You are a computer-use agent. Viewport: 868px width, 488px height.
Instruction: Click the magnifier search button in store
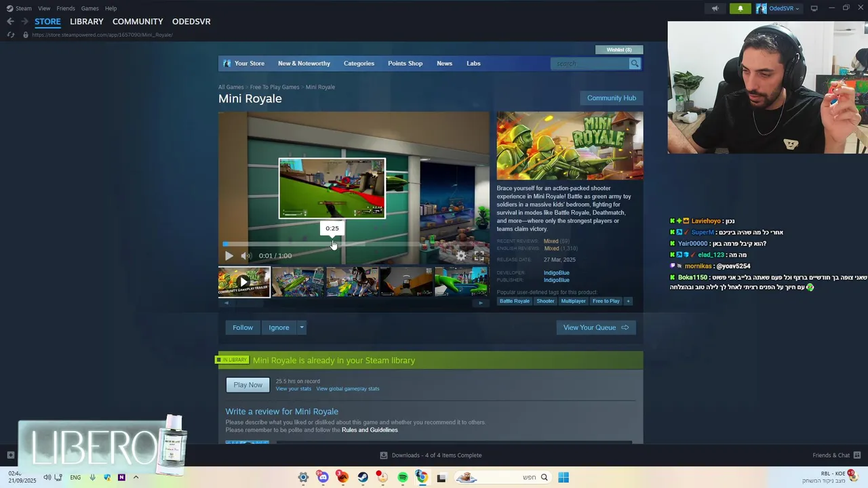[635, 64]
